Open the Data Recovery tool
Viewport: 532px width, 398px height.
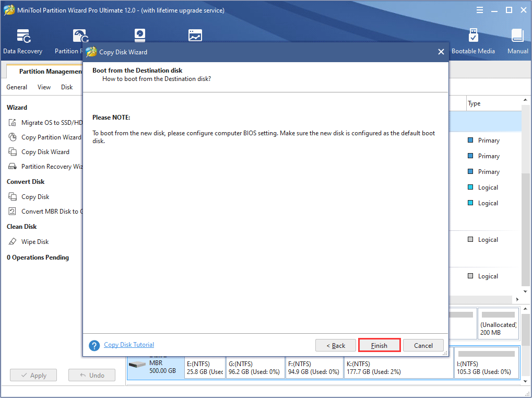(x=23, y=41)
